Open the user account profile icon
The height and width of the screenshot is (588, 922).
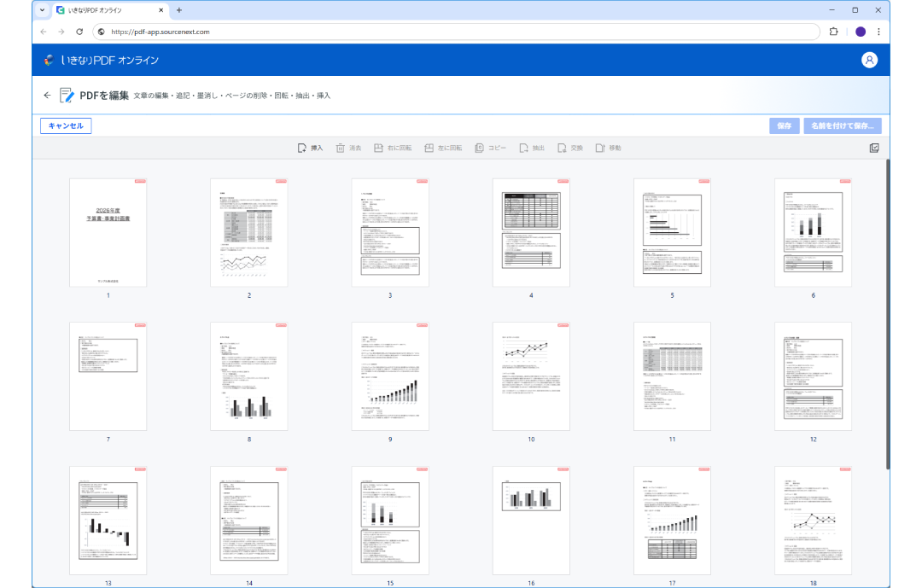pyautogui.click(x=869, y=60)
